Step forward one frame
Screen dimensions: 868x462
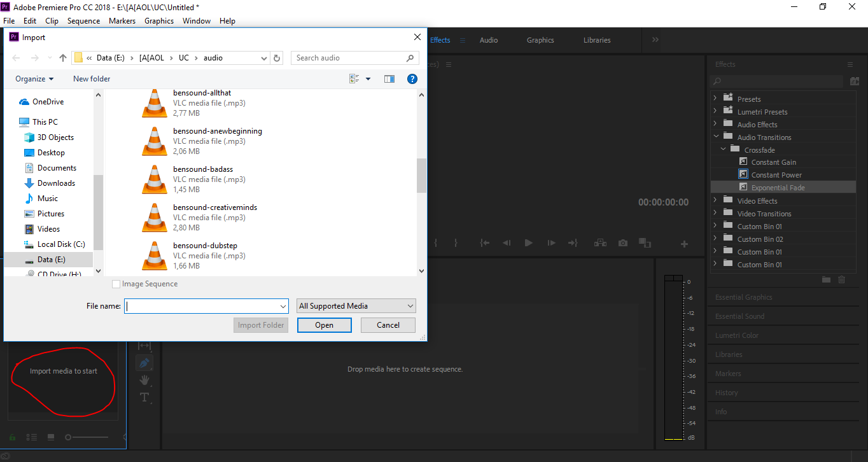point(551,243)
